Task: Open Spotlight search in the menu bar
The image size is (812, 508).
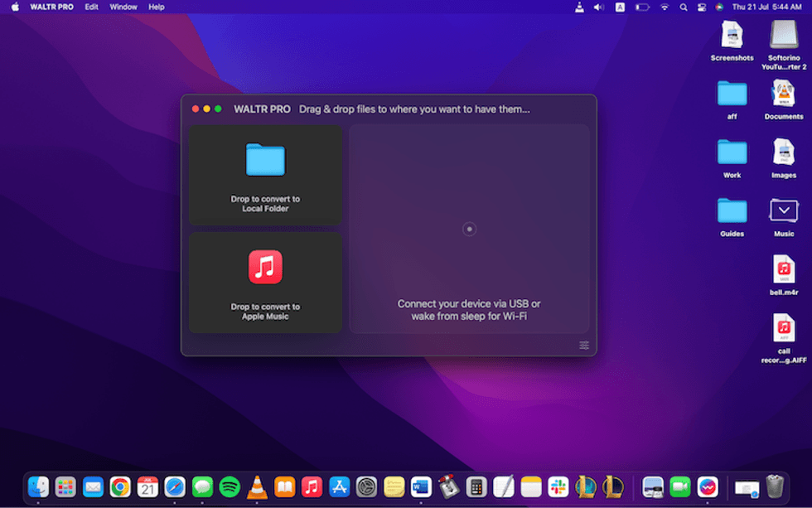Action: (683, 7)
